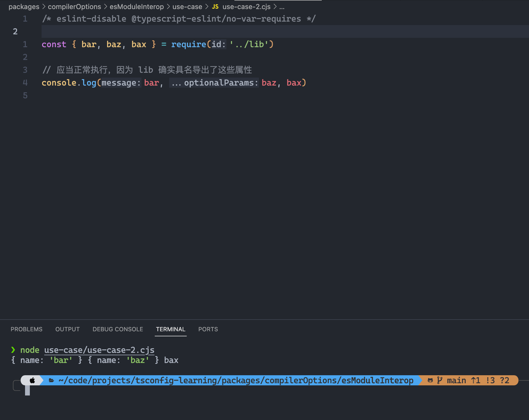This screenshot has width=529, height=420.
Task: Click the terminal cursor block
Action: point(27,390)
